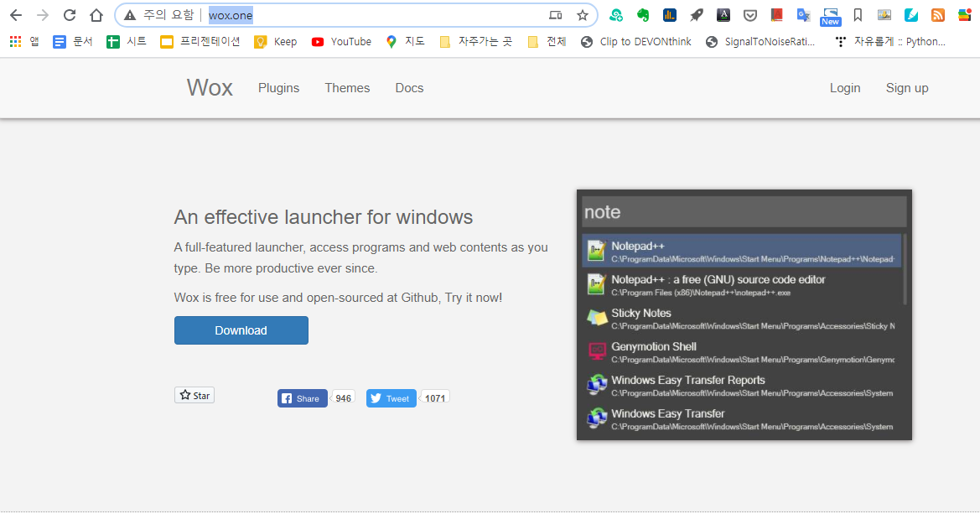980x514 pixels.
Task: Click the Sticky Notes yellow icon
Action: (x=597, y=319)
